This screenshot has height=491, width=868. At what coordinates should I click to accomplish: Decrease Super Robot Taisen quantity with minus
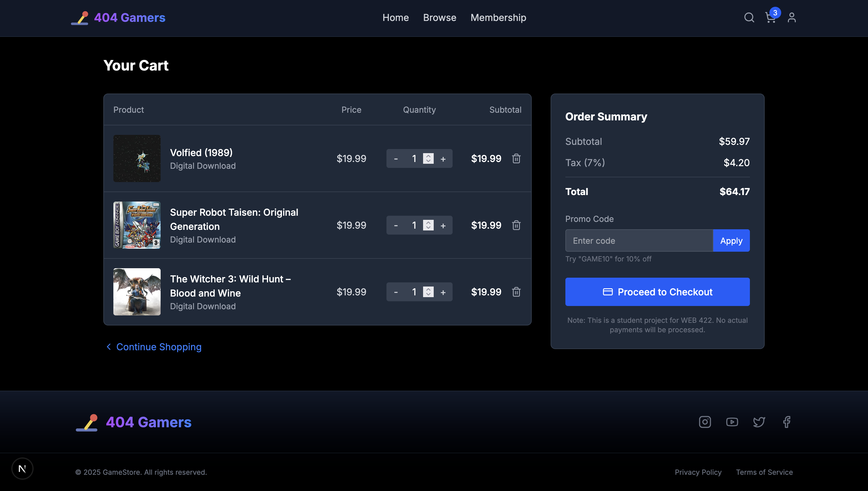tap(396, 225)
